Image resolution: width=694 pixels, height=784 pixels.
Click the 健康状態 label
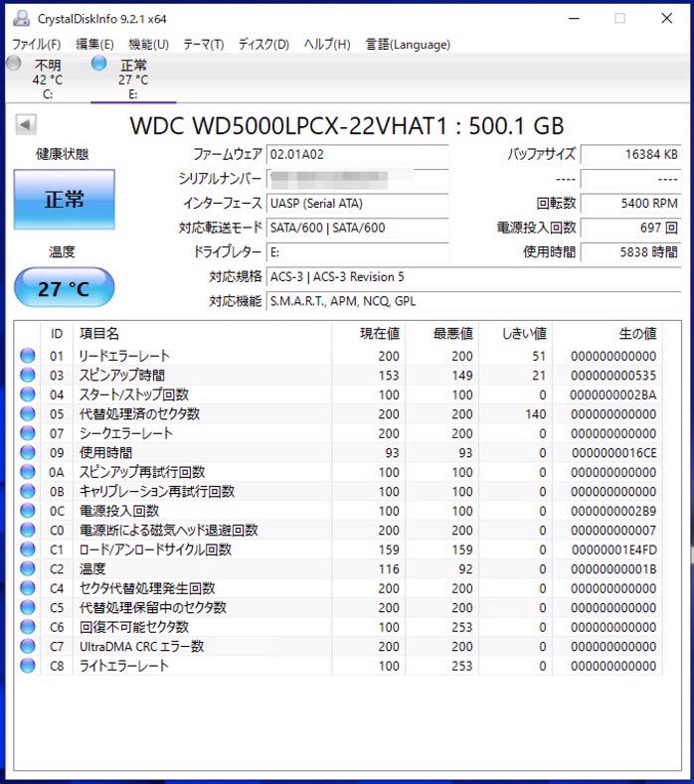click(x=62, y=154)
